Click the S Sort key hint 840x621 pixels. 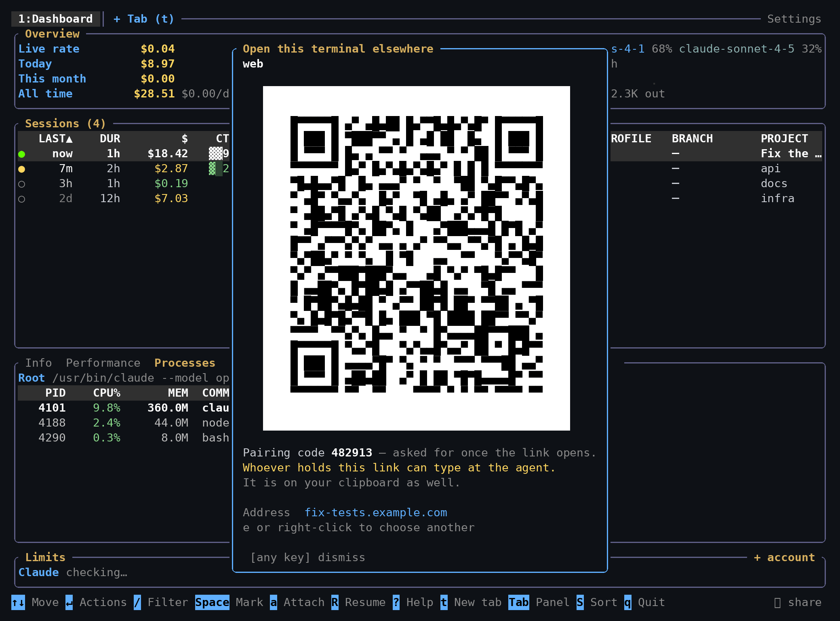click(597, 602)
